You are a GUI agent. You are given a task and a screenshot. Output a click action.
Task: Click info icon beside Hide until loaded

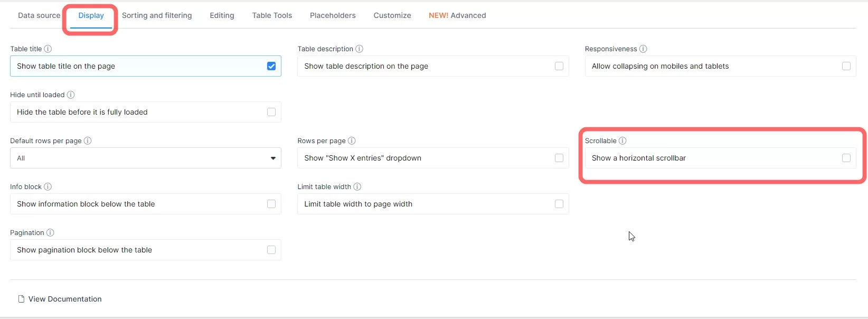pyautogui.click(x=71, y=95)
